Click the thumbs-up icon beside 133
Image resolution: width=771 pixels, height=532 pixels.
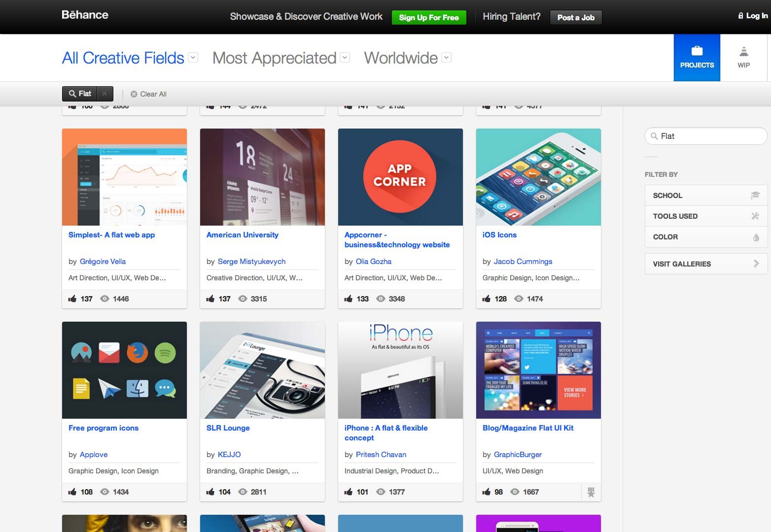[x=349, y=299]
